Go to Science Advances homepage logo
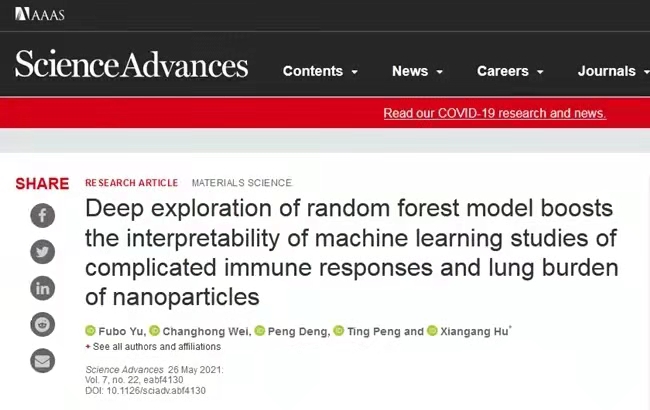The height and width of the screenshot is (410, 650). 131,66
